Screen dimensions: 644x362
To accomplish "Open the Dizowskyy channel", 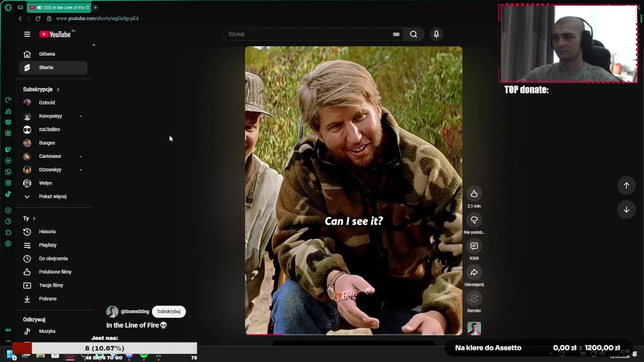I will coord(53,169).
